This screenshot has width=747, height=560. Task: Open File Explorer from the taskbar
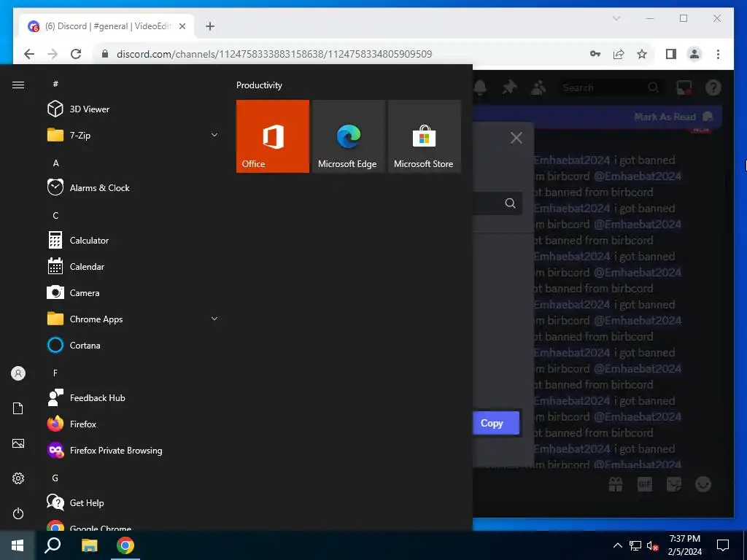coord(89,545)
